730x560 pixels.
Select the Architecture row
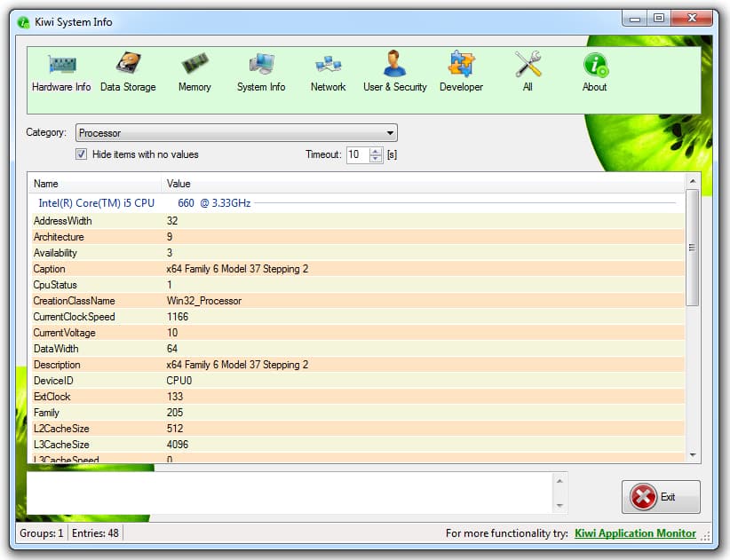358,237
